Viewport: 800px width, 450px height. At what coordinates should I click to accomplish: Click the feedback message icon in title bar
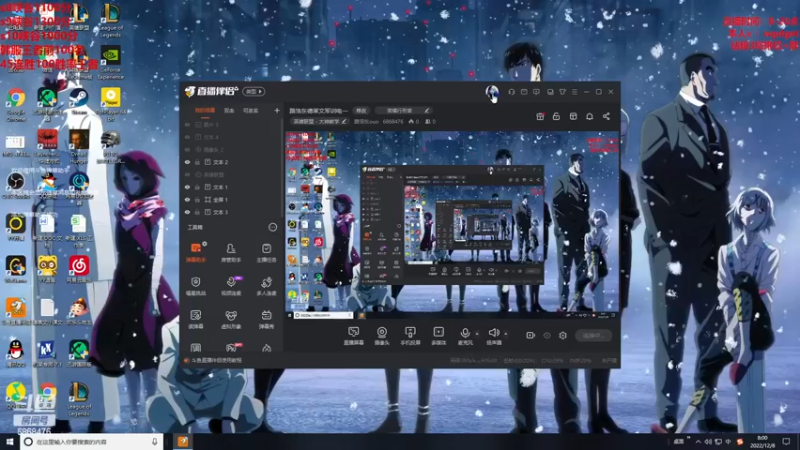536,92
